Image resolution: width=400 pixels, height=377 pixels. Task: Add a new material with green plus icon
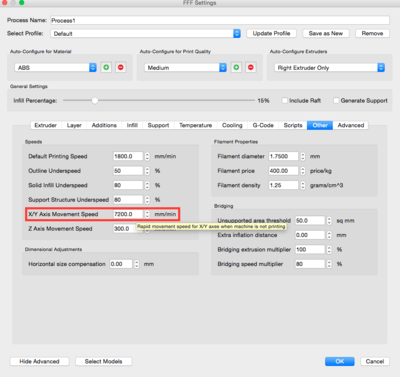(106, 68)
